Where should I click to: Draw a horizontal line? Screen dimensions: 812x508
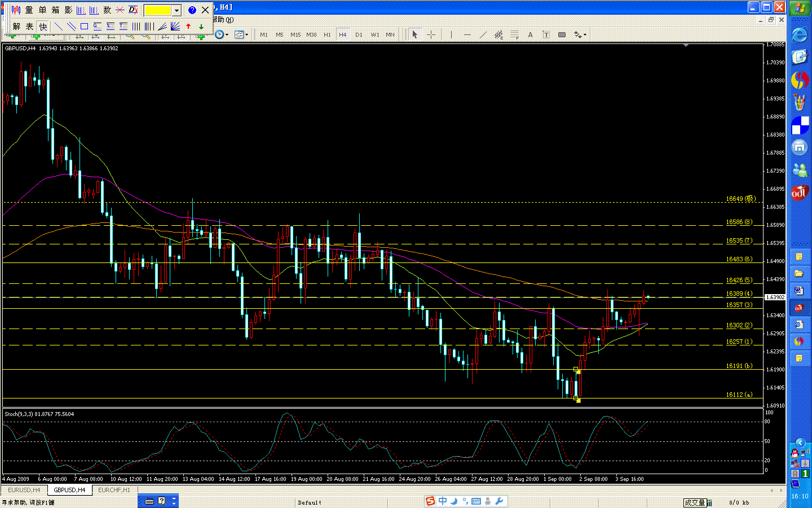pos(467,35)
